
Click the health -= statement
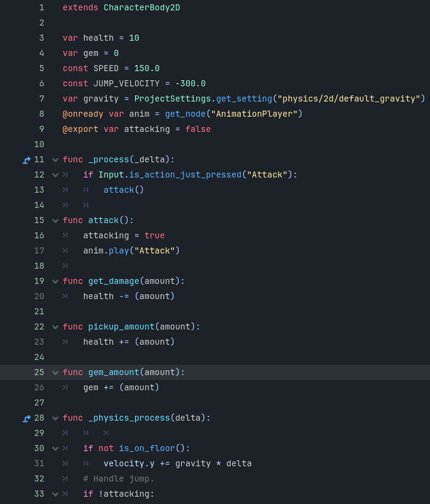click(x=129, y=296)
